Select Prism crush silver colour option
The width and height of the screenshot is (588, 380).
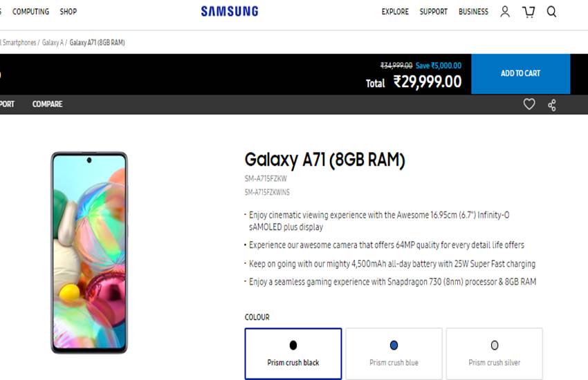[494, 353]
